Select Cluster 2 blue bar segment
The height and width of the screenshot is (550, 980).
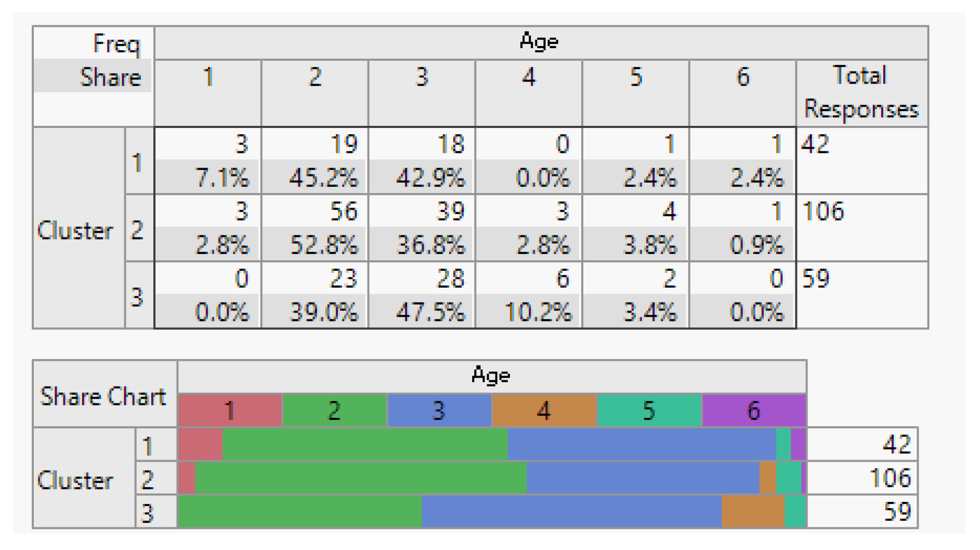pyautogui.click(x=643, y=478)
